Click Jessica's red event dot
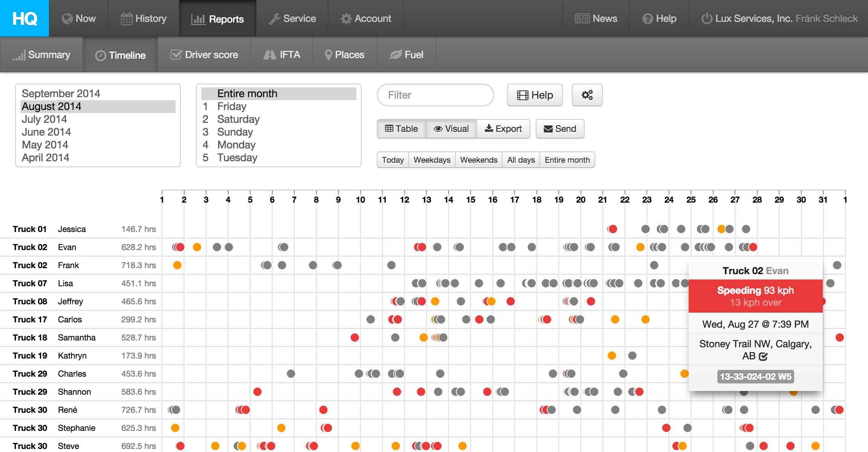 pos(613,229)
